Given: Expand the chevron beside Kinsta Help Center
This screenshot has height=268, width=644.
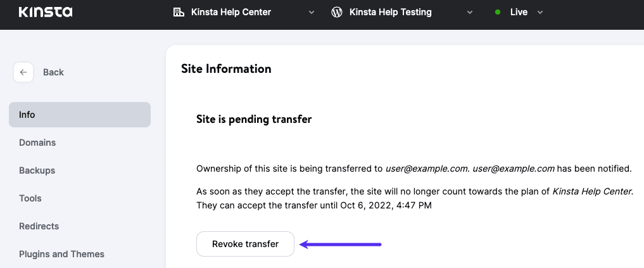Looking at the screenshot, I should click(312, 12).
